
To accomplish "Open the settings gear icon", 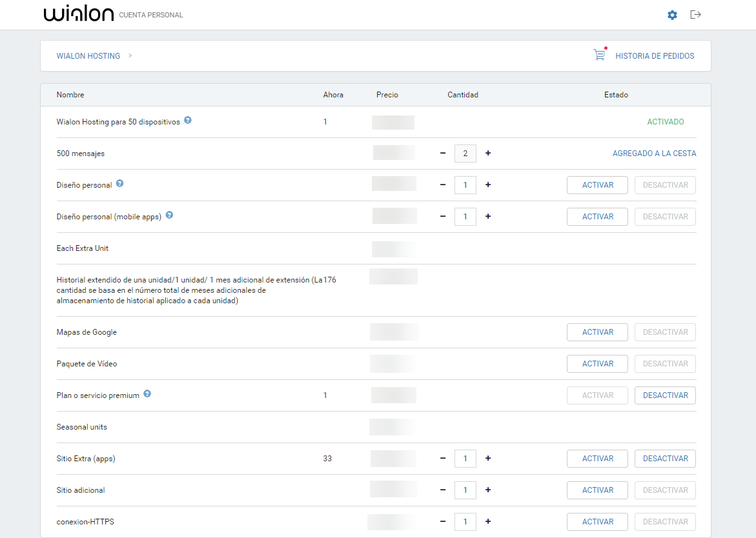I will click(x=672, y=15).
